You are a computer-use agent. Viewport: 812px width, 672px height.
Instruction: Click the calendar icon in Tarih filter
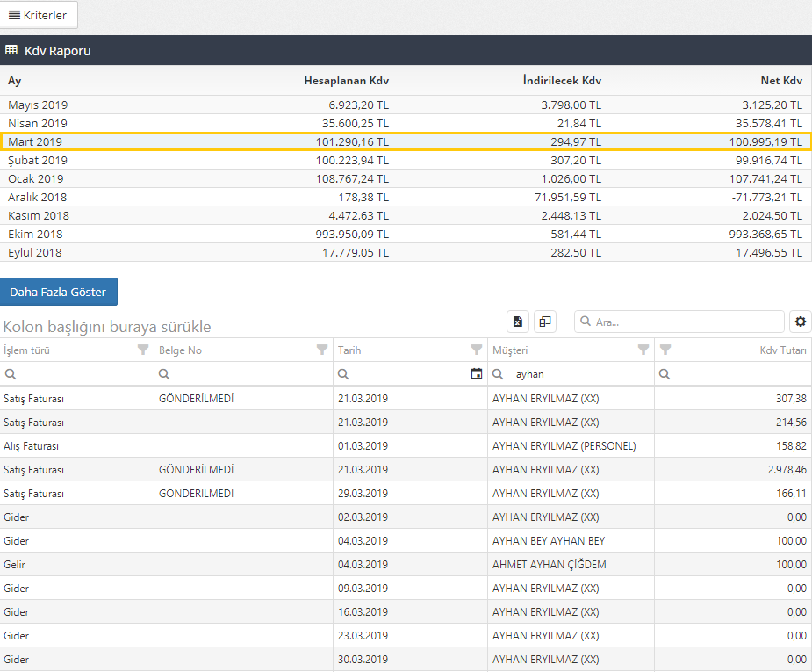(x=477, y=374)
